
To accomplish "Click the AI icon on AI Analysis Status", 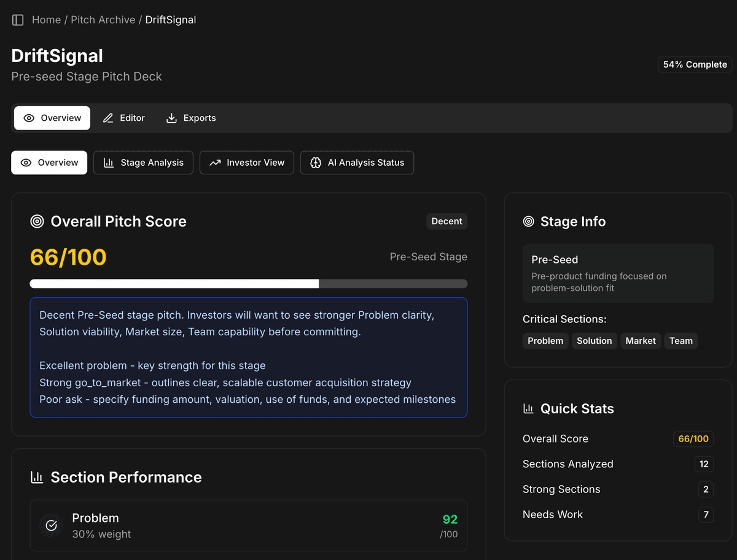I will pyautogui.click(x=316, y=162).
